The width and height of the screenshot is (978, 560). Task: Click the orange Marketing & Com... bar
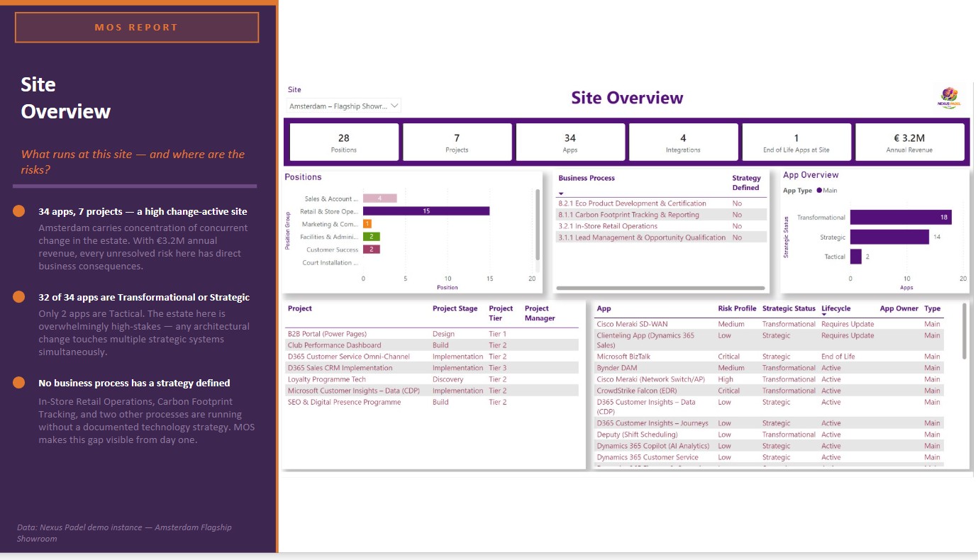tap(367, 224)
